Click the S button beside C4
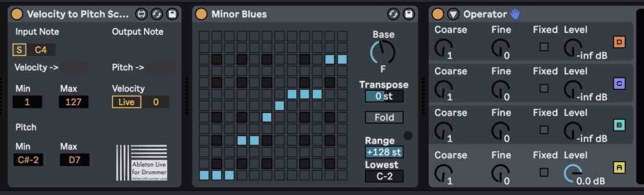 20,50
